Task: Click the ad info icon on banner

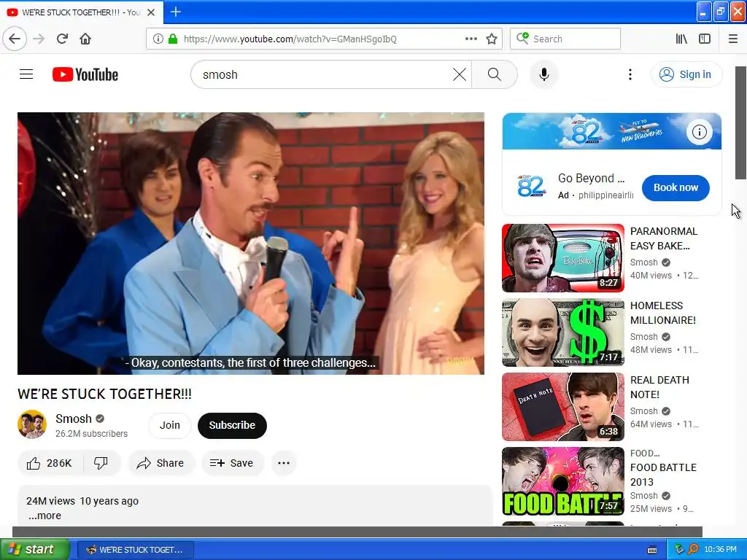Action: [x=700, y=132]
